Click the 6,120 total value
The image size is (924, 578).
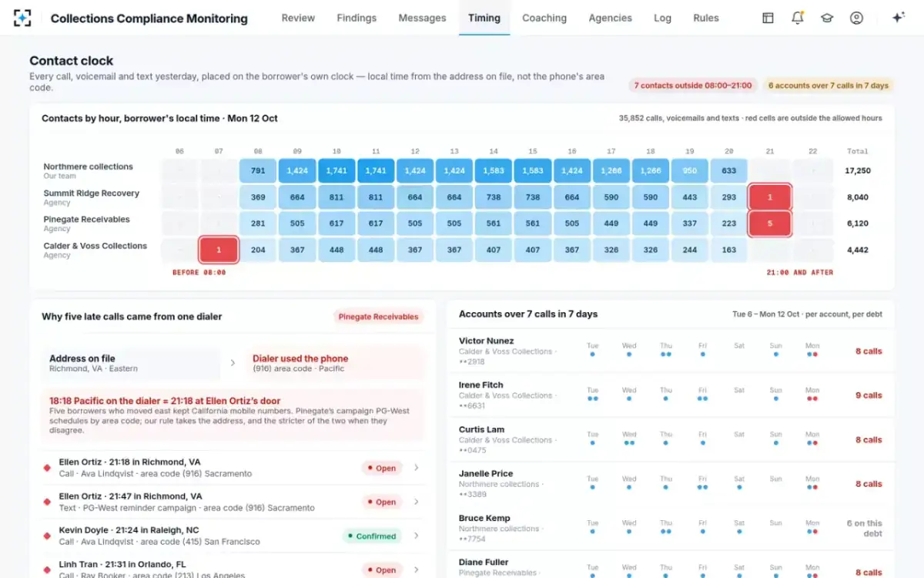coord(857,223)
